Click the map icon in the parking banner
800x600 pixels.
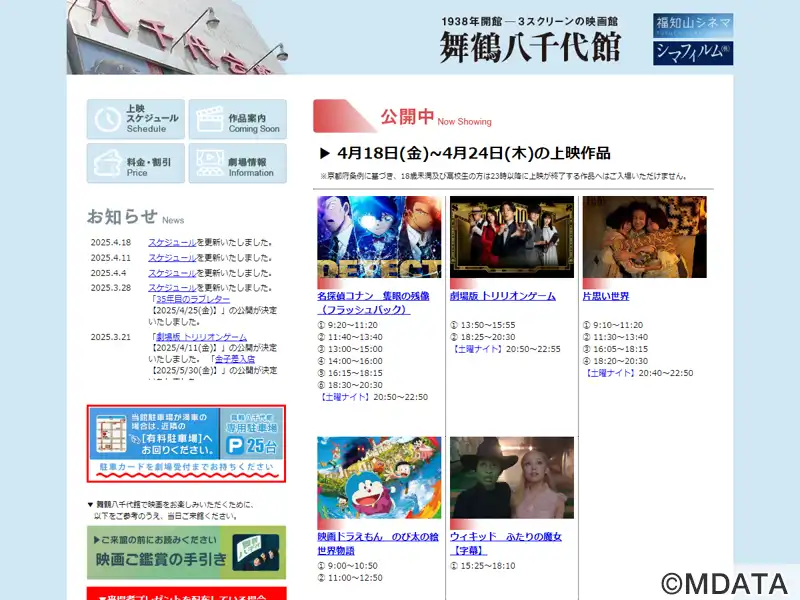(111, 434)
